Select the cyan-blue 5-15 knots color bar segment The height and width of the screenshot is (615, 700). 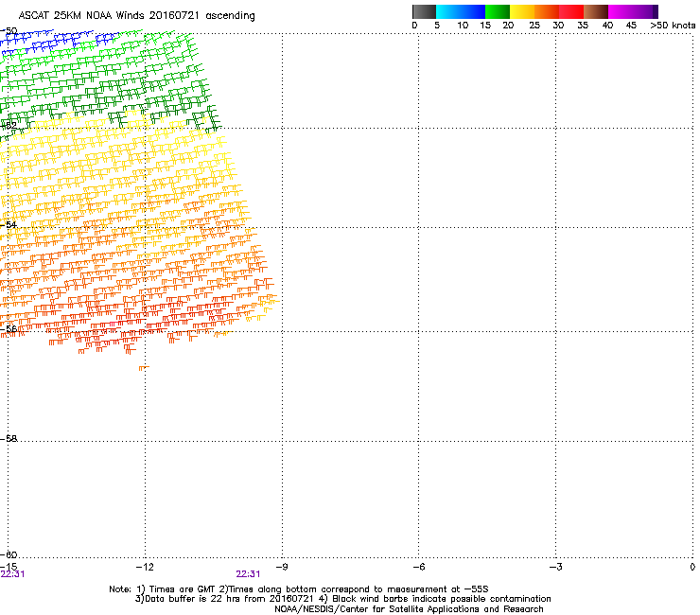click(x=461, y=11)
